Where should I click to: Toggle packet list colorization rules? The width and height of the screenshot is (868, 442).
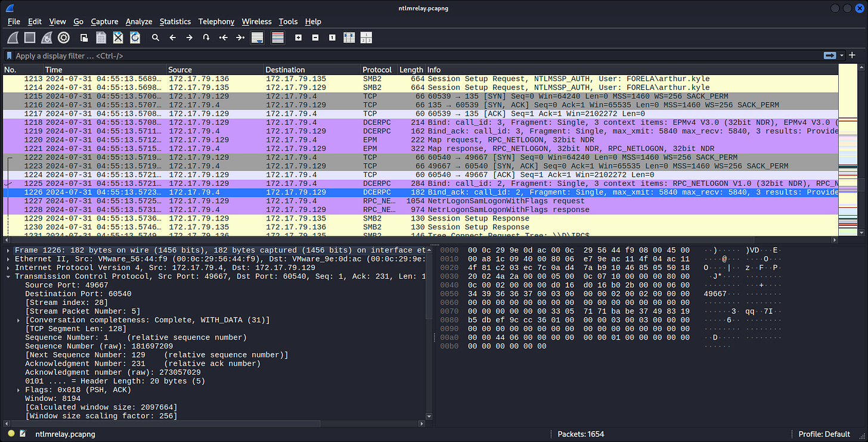(277, 38)
